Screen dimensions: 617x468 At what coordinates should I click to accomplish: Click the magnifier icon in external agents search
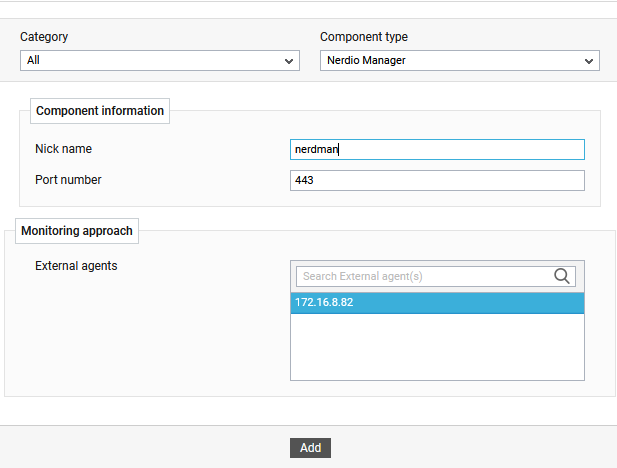(x=562, y=276)
